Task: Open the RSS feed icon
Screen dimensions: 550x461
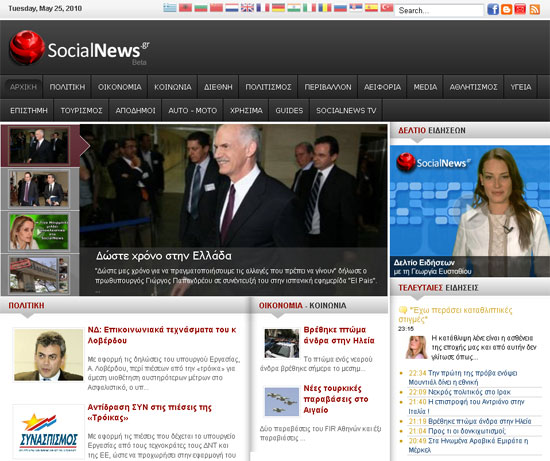Action: tap(535, 9)
